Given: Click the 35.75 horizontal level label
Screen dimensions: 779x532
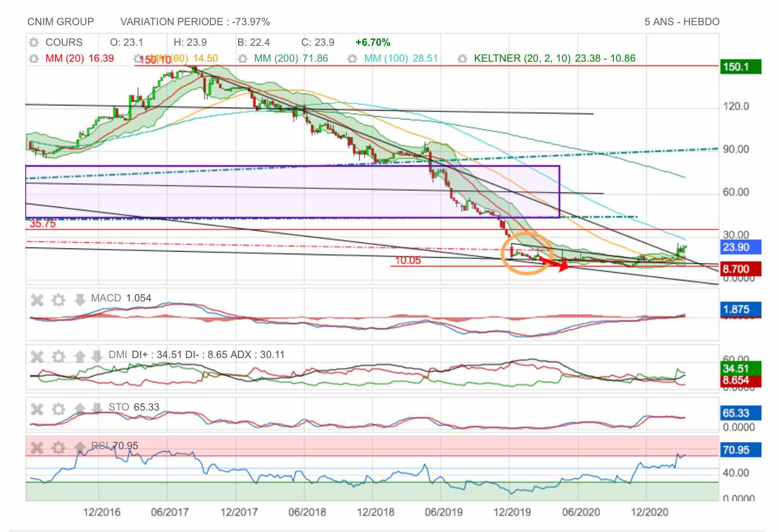Looking at the screenshot, I should [x=43, y=224].
